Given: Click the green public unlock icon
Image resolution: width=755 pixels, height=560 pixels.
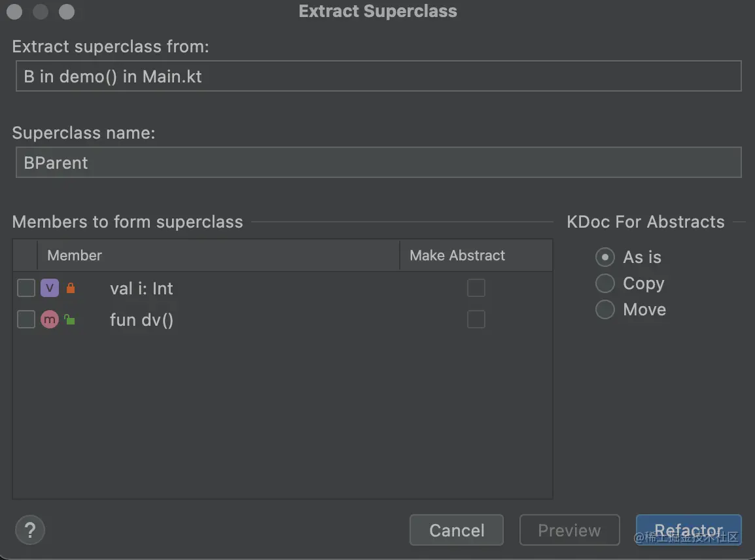Looking at the screenshot, I should pyautogui.click(x=69, y=320).
